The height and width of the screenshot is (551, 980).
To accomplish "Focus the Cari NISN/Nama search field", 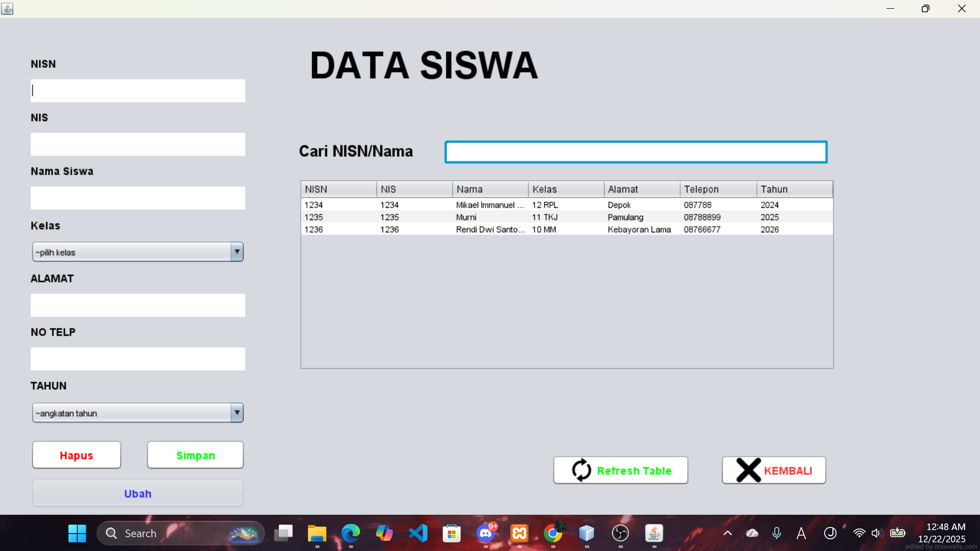I will pos(636,152).
